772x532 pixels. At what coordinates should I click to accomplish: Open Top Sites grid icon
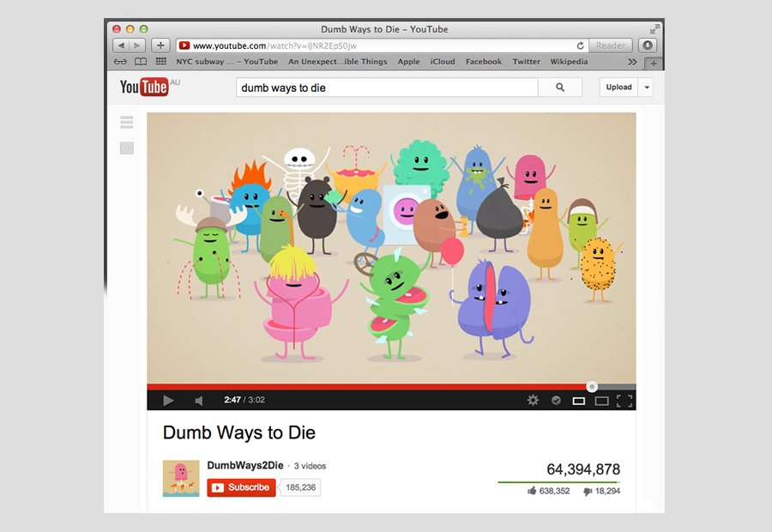[x=161, y=62]
